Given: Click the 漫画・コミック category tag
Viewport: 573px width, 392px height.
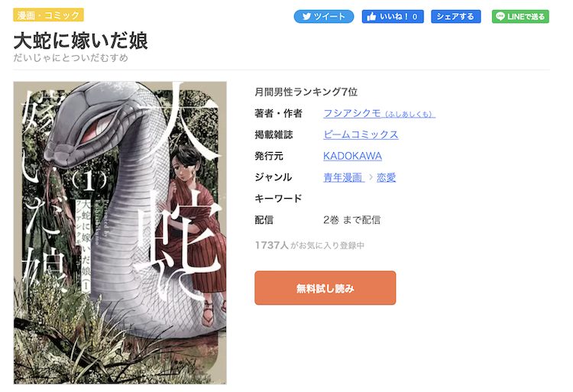Looking at the screenshot, I should pos(49,15).
